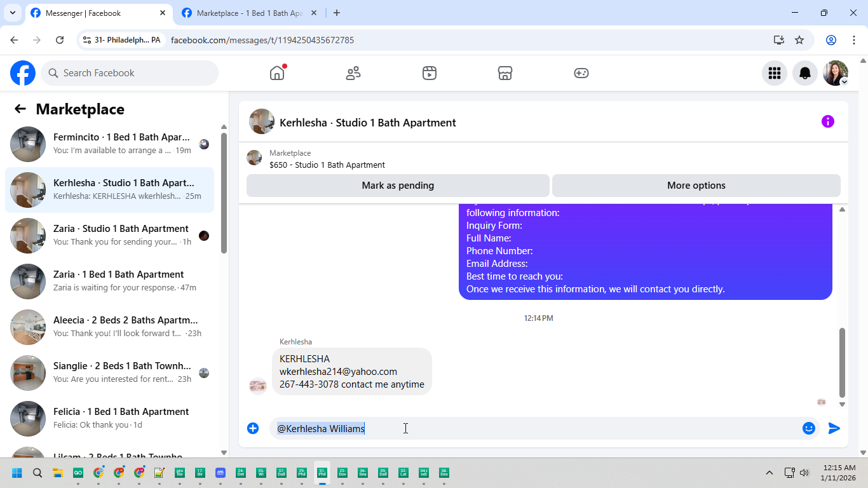Click the install app icon in the address bar
868x488 pixels.
[779, 40]
